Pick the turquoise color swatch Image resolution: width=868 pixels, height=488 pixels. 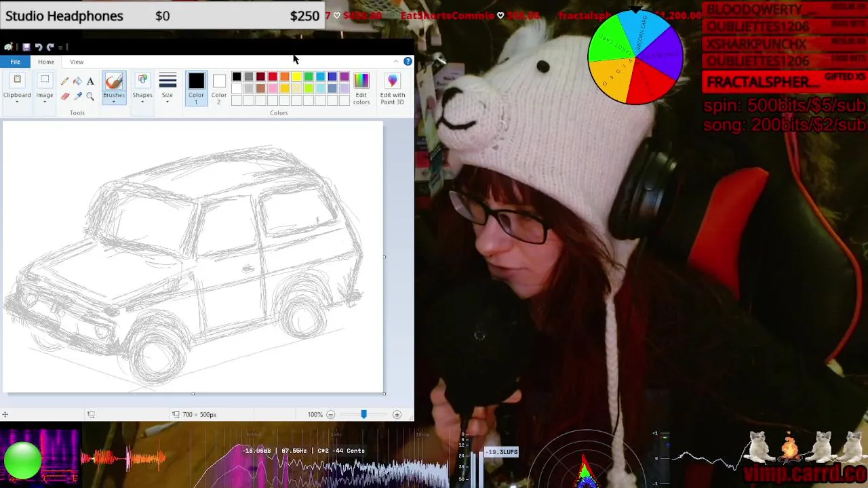320,77
